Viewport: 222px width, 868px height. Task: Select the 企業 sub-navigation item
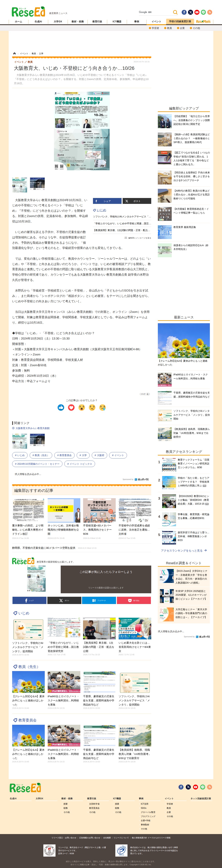point(181,28)
